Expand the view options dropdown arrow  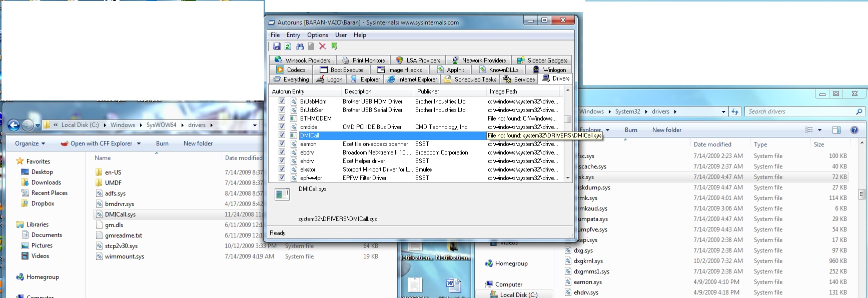(x=819, y=130)
